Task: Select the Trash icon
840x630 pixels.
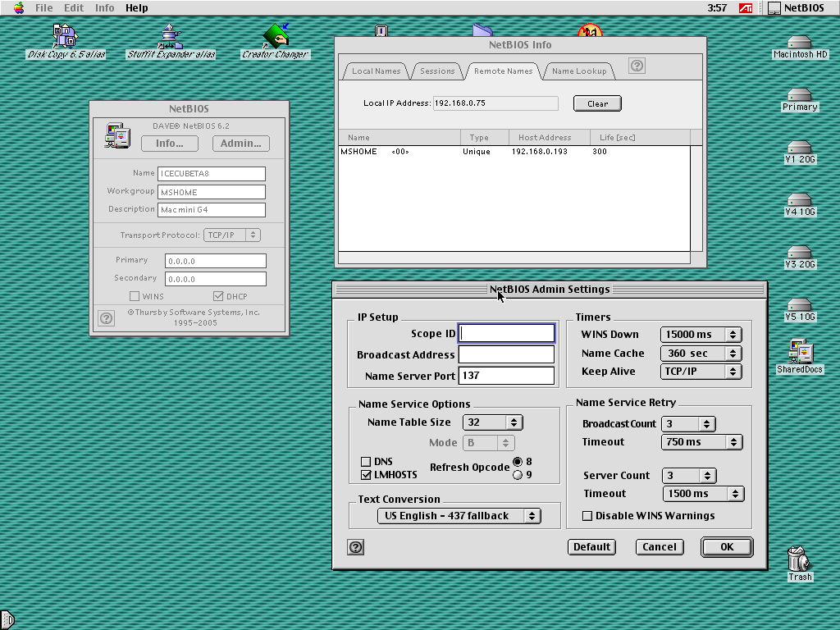Action: click(x=799, y=559)
